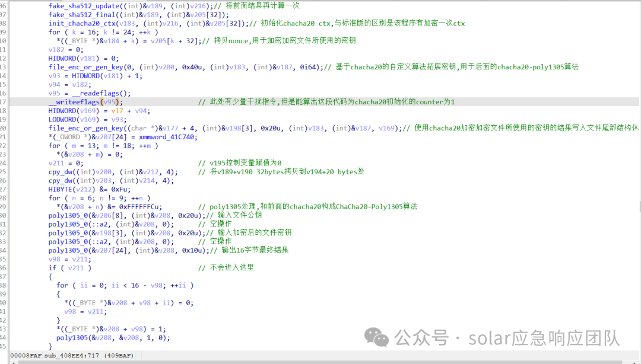
Task: Click the vertical scrollbar thumb
Action: click(x=639, y=206)
